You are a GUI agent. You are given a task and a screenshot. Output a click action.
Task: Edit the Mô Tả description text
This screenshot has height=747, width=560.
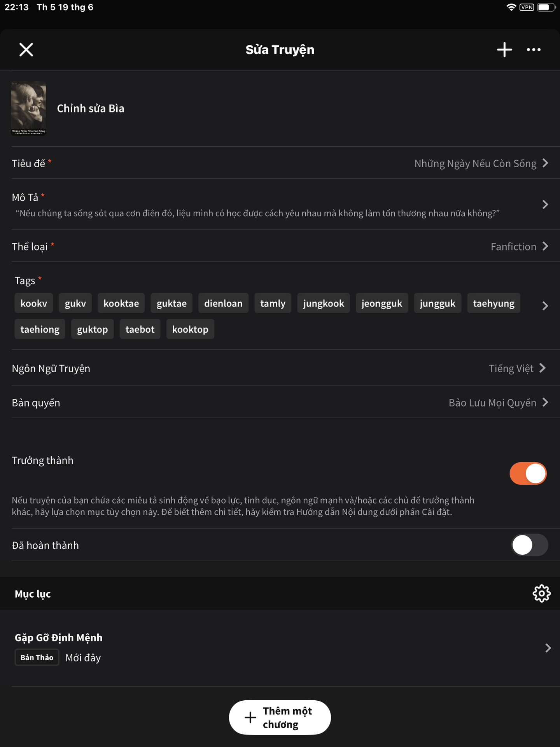[257, 213]
